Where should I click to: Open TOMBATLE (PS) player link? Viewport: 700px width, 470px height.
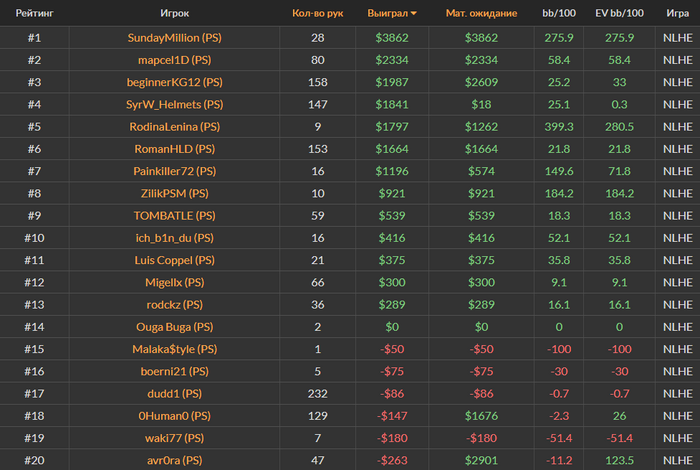[x=175, y=215]
